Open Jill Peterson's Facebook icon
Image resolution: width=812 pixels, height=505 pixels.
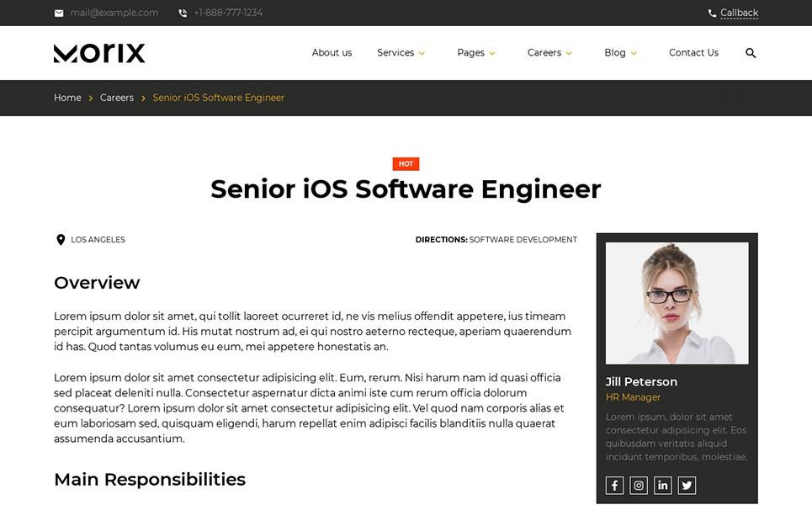(615, 486)
